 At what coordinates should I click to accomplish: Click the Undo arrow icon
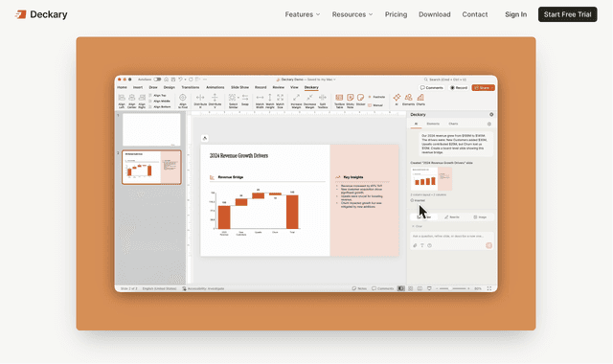click(181, 80)
